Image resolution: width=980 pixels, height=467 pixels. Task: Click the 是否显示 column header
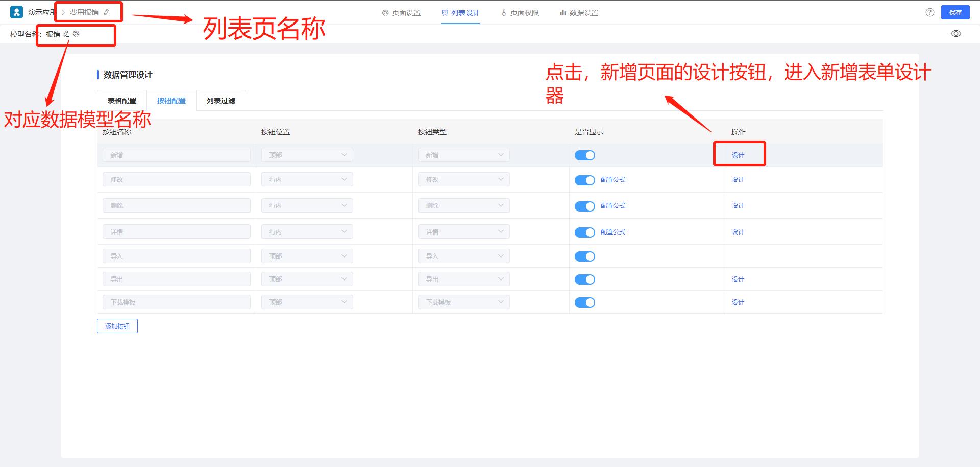[x=589, y=132]
